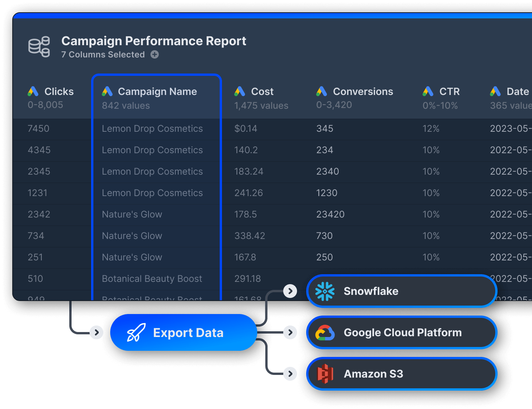Viewport: 532px width, 409px height.
Task: Click the chevron arrow leading into Export Data
Action: click(97, 332)
